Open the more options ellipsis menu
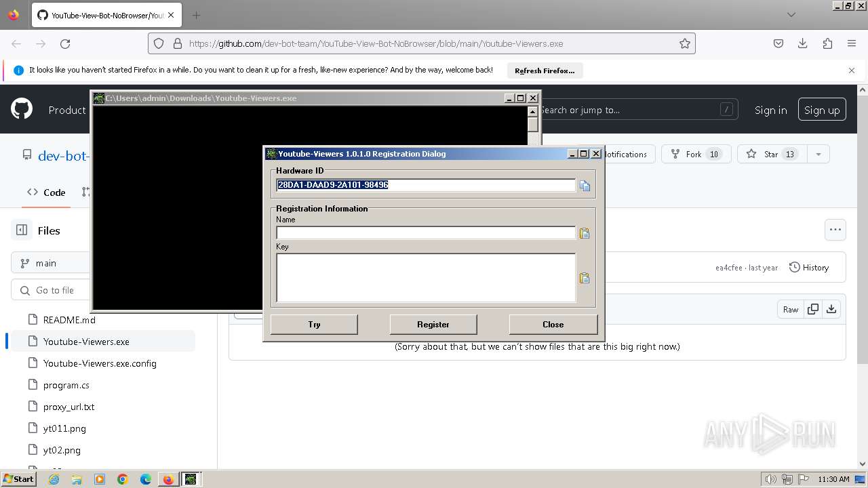Screen dimensions: 868x488 click(x=835, y=230)
